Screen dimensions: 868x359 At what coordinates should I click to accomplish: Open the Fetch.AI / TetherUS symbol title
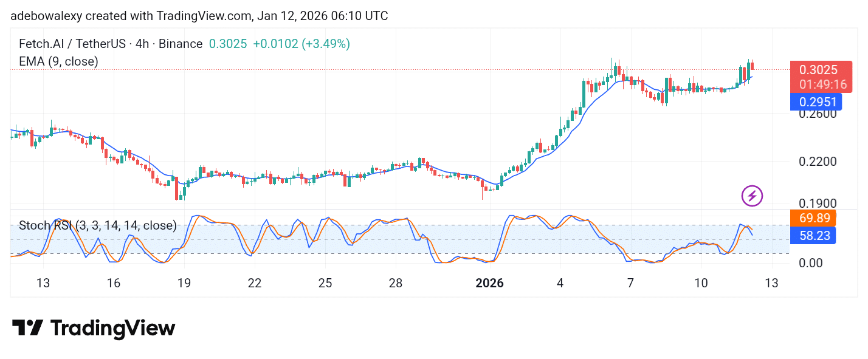pyautogui.click(x=72, y=44)
